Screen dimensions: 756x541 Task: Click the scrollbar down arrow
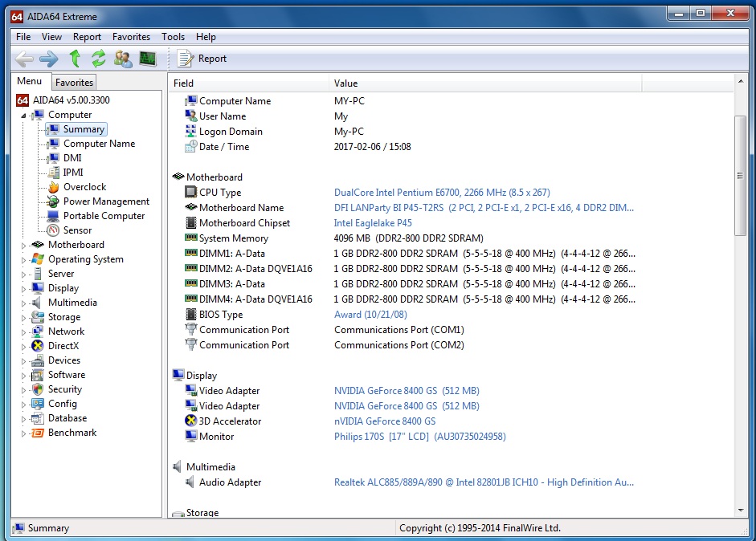tap(740, 510)
